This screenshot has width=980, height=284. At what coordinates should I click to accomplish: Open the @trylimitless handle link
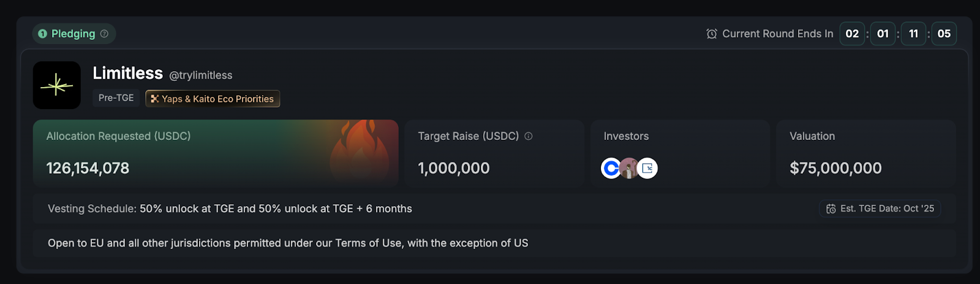coord(201,75)
